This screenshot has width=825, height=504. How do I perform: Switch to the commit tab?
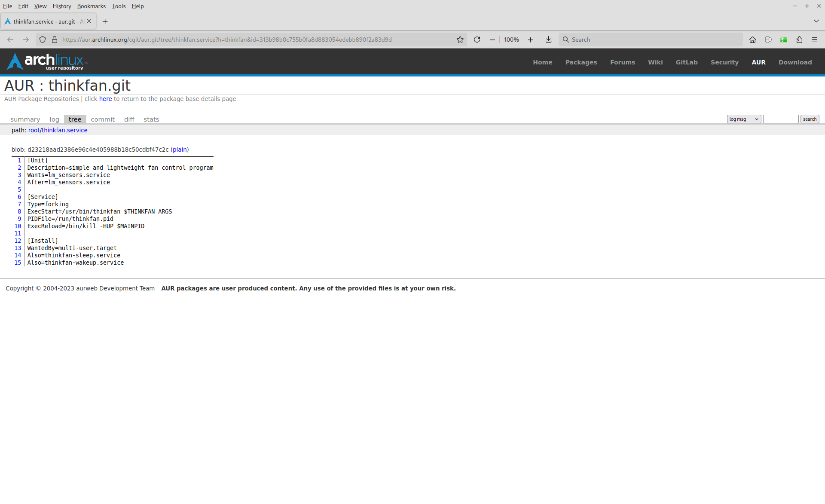(103, 119)
